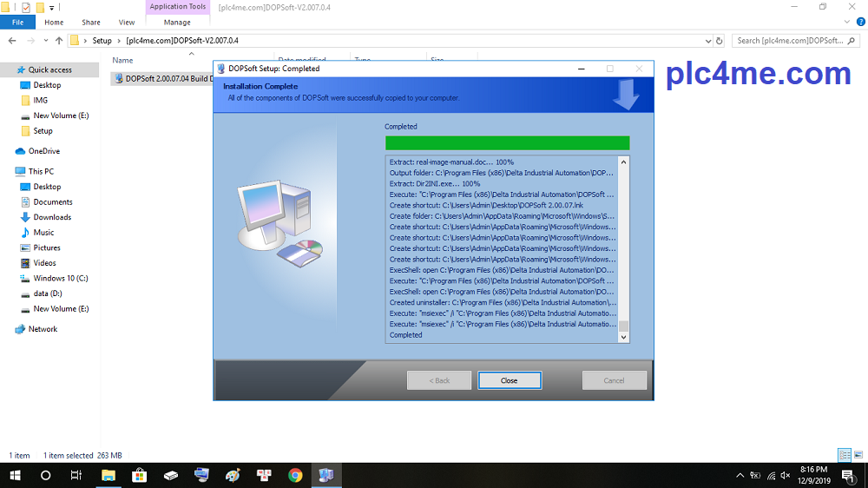Show hidden system tray icons

[x=740, y=475]
